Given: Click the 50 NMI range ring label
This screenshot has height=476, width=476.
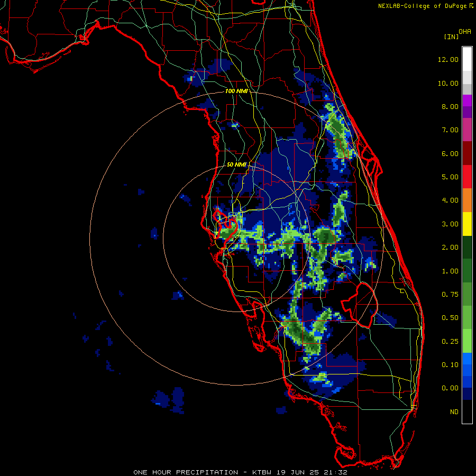Looking at the screenshot, I should 236,164.
